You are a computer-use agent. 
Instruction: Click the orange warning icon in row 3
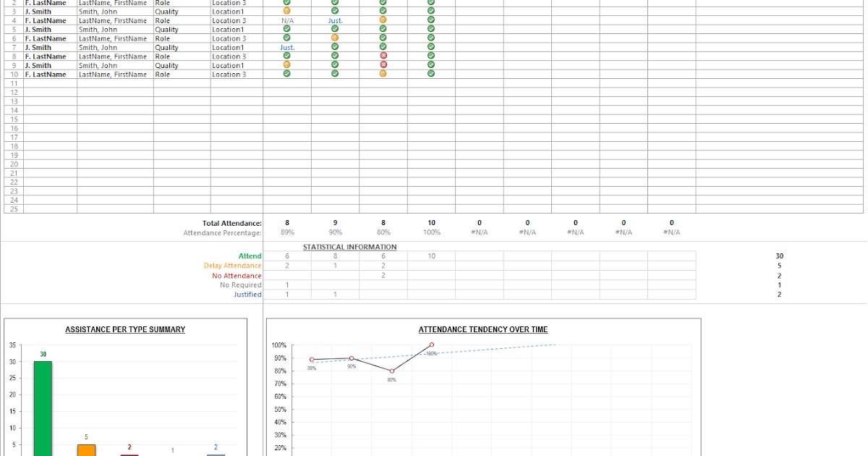(x=287, y=12)
